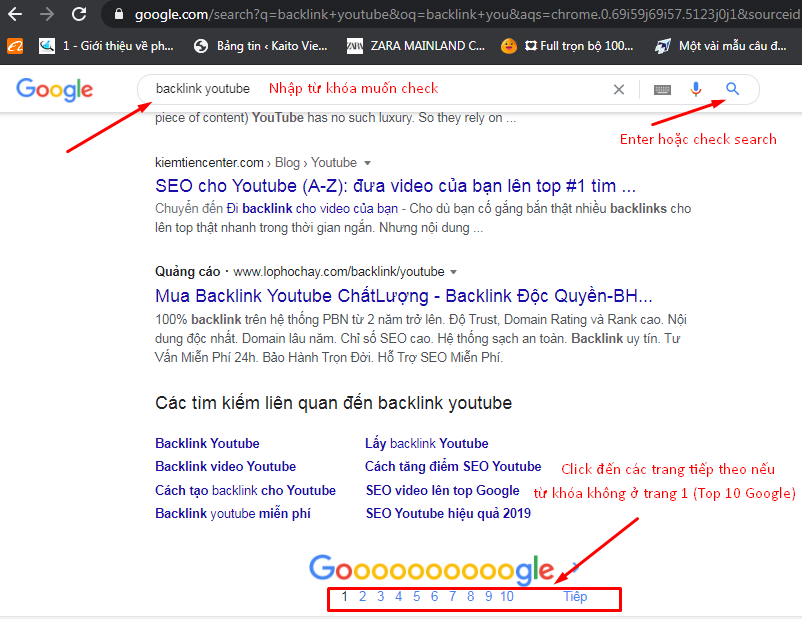Open bookmark 'ZARA MAINLAND C...'
Viewport: 802px width, 619px height.
(x=416, y=46)
